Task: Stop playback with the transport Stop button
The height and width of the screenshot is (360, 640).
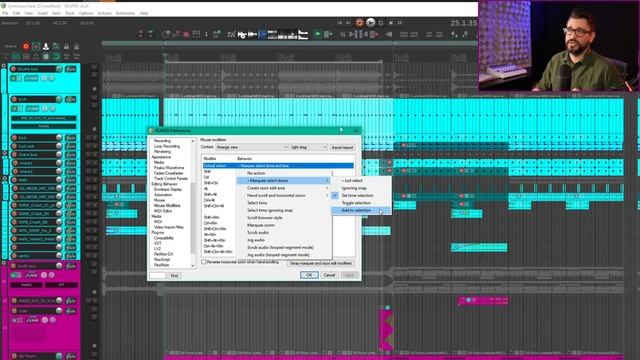Action: 391,23
